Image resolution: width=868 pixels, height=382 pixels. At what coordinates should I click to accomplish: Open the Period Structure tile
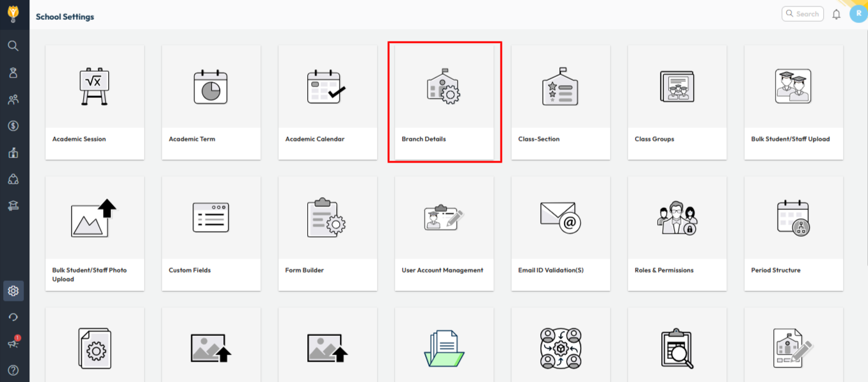click(794, 234)
